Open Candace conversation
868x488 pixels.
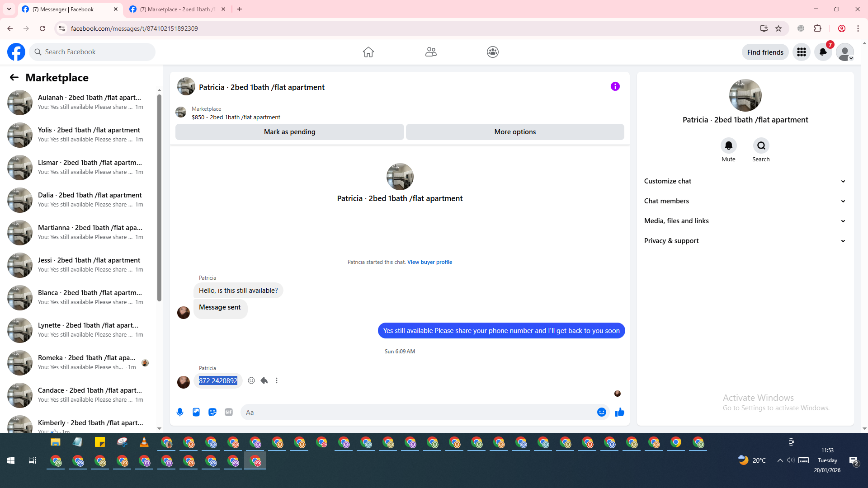pos(78,395)
